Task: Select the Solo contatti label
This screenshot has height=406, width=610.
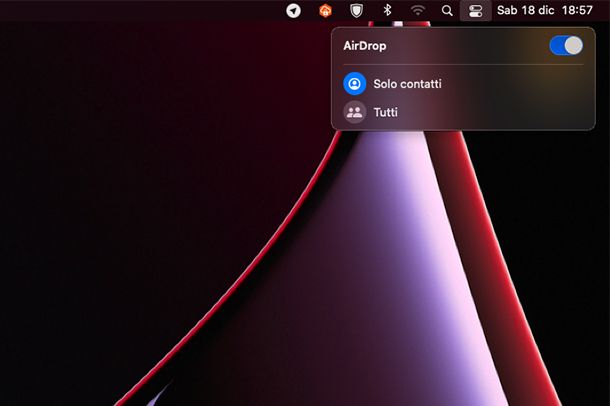Action: coord(407,84)
